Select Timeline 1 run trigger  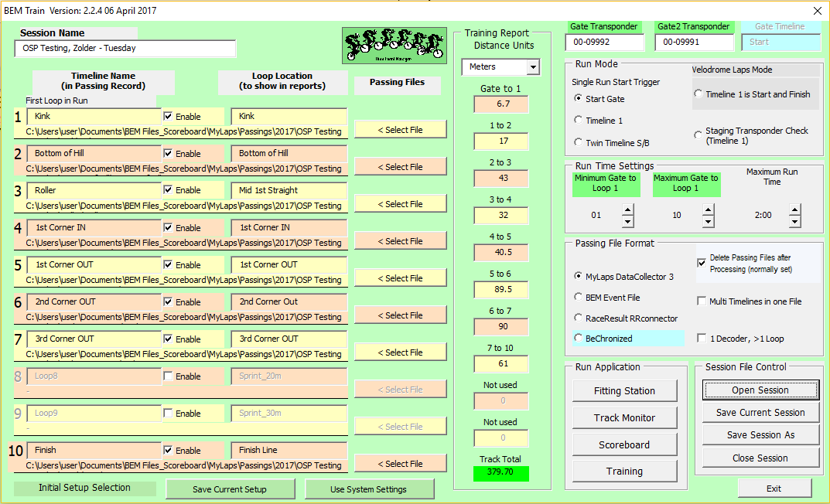(578, 120)
